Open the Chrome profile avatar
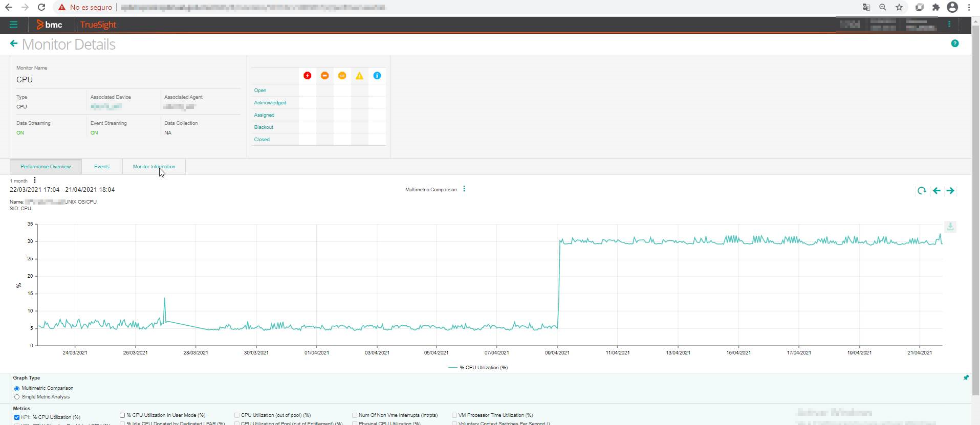Viewport: 980px width, 425px height. [x=952, y=7]
